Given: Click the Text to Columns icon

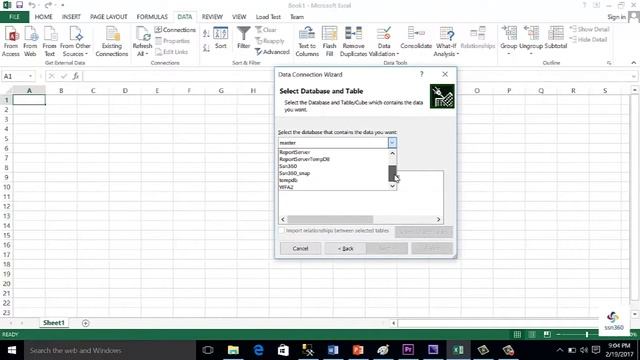Looking at the screenshot, I should point(307,41).
